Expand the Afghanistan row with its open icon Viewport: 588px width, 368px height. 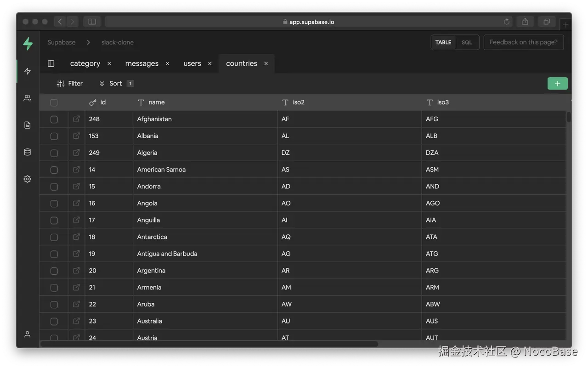(76, 119)
